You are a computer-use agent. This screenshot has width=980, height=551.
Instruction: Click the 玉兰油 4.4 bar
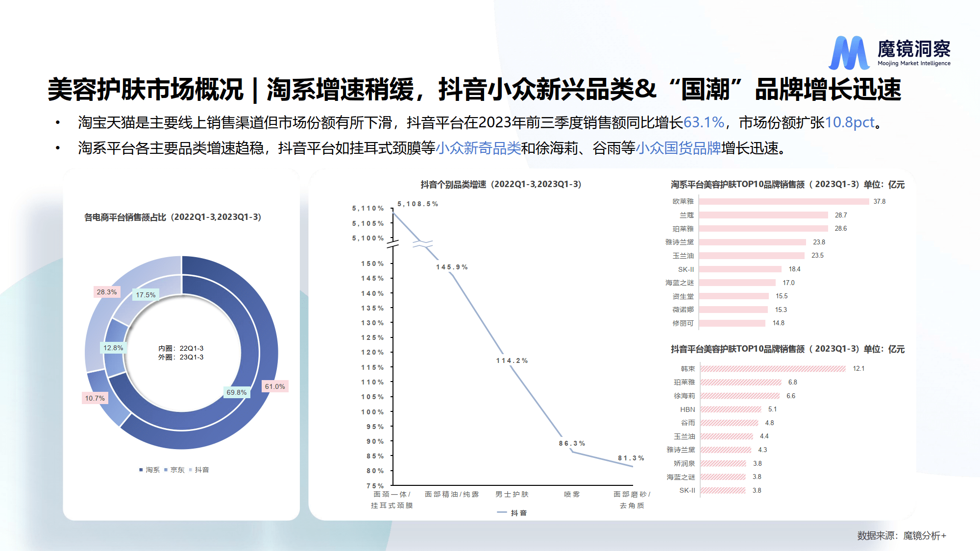[x=727, y=436]
